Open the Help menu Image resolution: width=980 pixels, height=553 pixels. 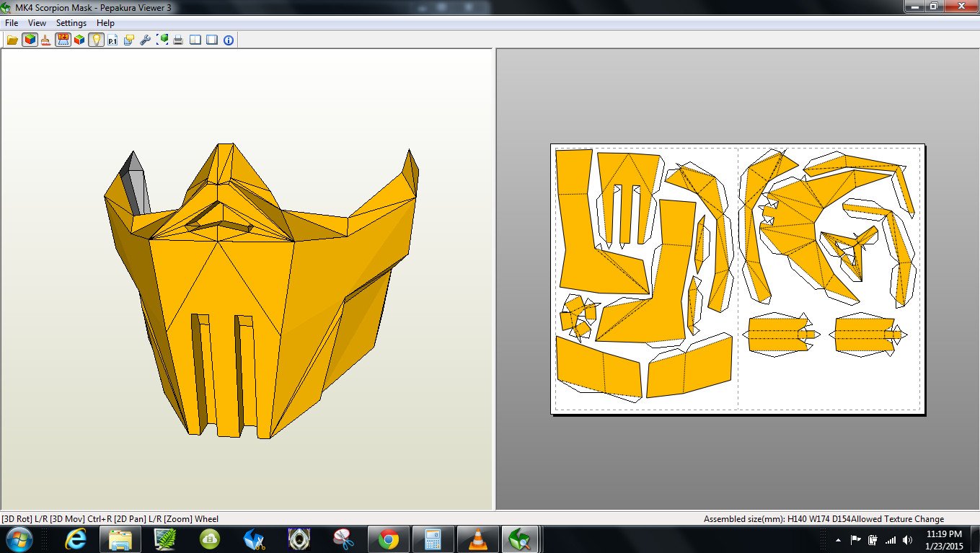105,23
